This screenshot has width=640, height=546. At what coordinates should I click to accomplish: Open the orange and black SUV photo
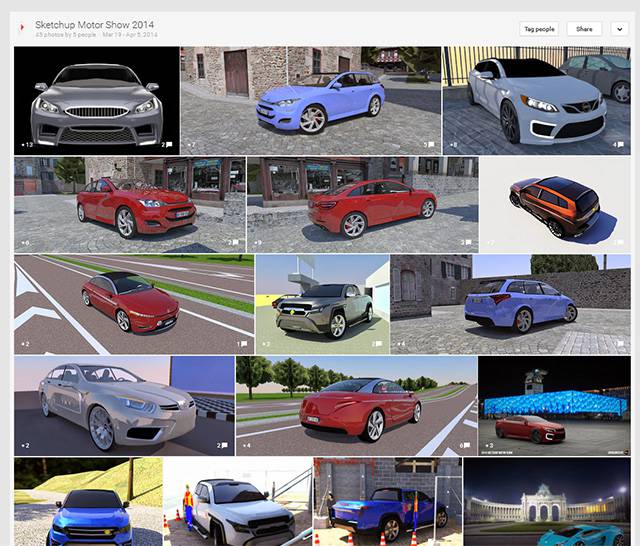click(x=555, y=205)
